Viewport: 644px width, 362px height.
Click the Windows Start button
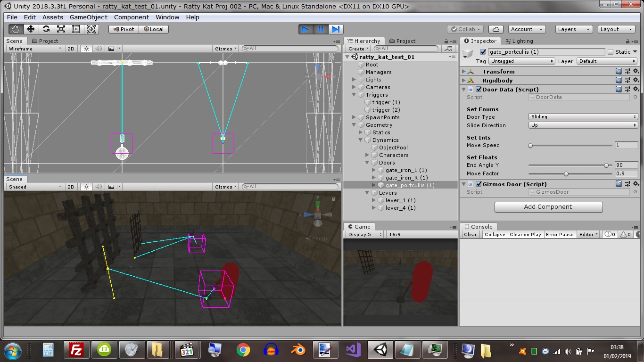(13, 350)
